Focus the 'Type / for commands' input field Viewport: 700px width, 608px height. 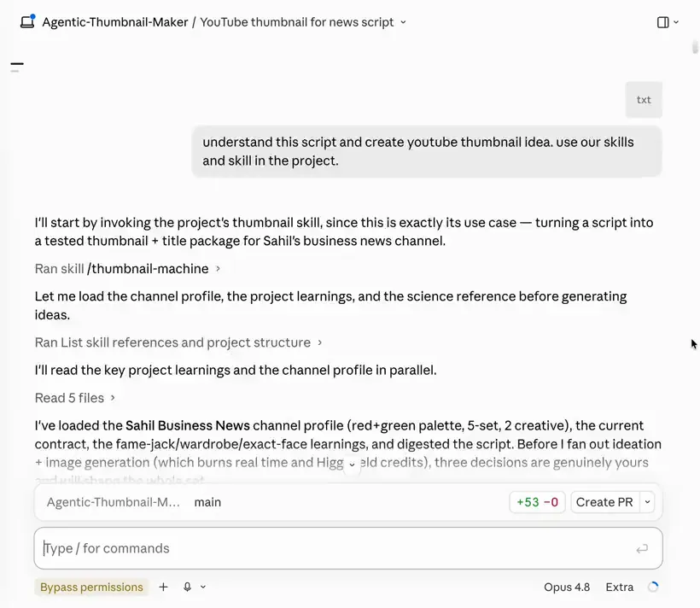[x=348, y=548]
